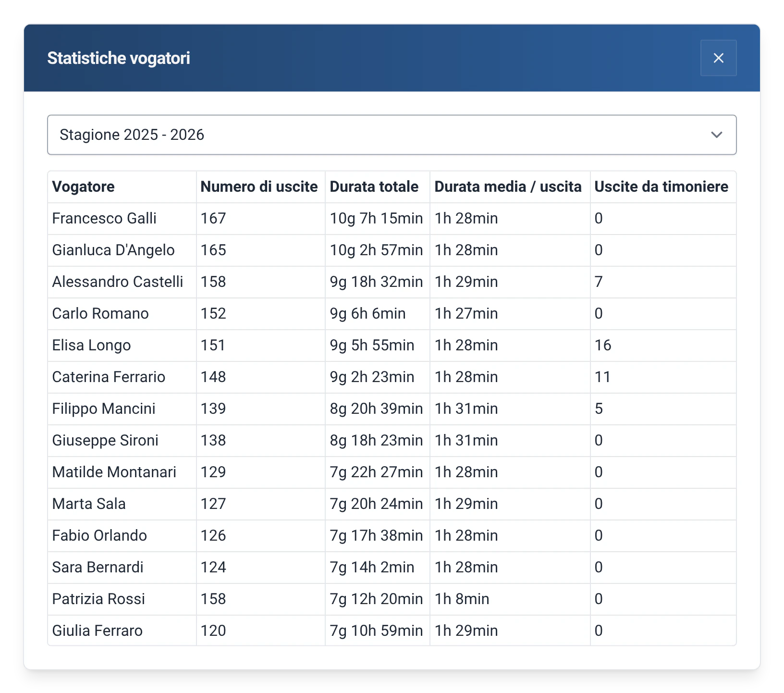Click Caterina Ferrario in the table
This screenshot has height=693, width=784.
point(109,377)
